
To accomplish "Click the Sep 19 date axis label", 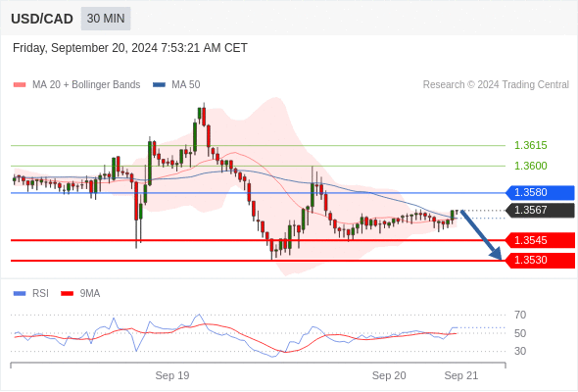I will [172, 375].
